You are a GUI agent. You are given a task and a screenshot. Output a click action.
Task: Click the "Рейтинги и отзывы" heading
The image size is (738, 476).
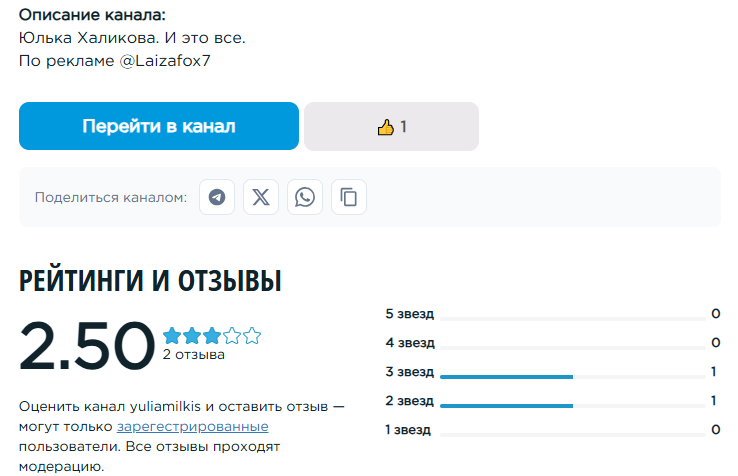tap(150, 282)
